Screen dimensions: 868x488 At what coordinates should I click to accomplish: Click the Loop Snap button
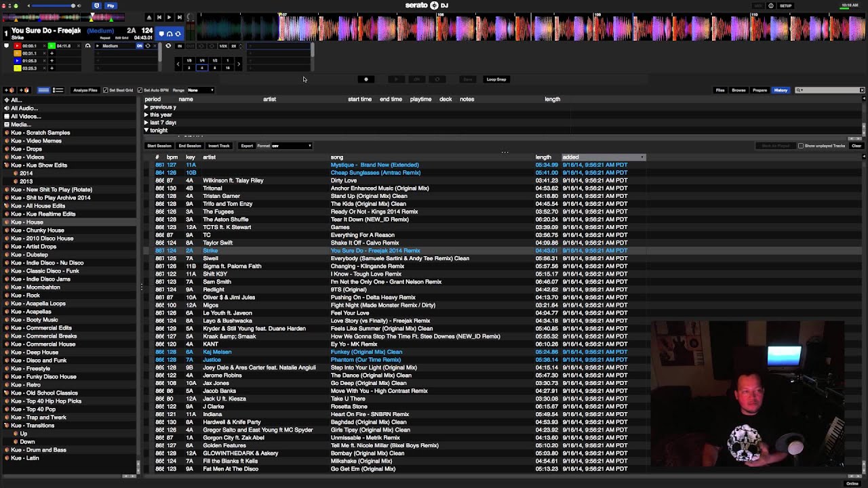[x=496, y=79]
